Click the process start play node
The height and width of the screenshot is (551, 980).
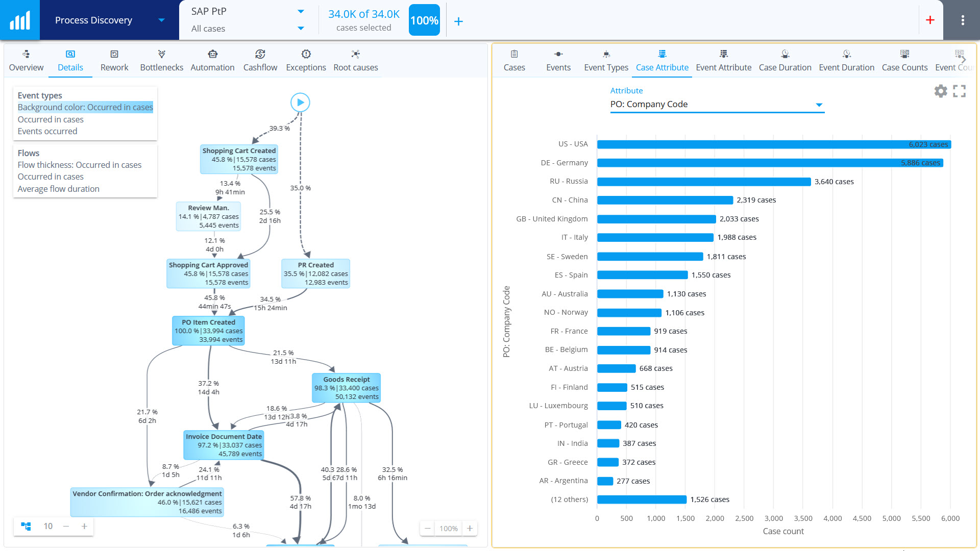(x=300, y=103)
